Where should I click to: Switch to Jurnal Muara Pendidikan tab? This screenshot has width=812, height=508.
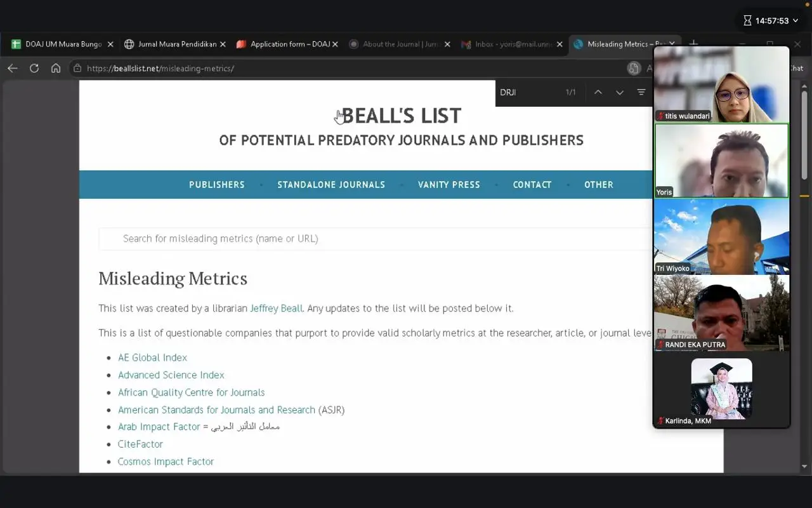(x=174, y=44)
